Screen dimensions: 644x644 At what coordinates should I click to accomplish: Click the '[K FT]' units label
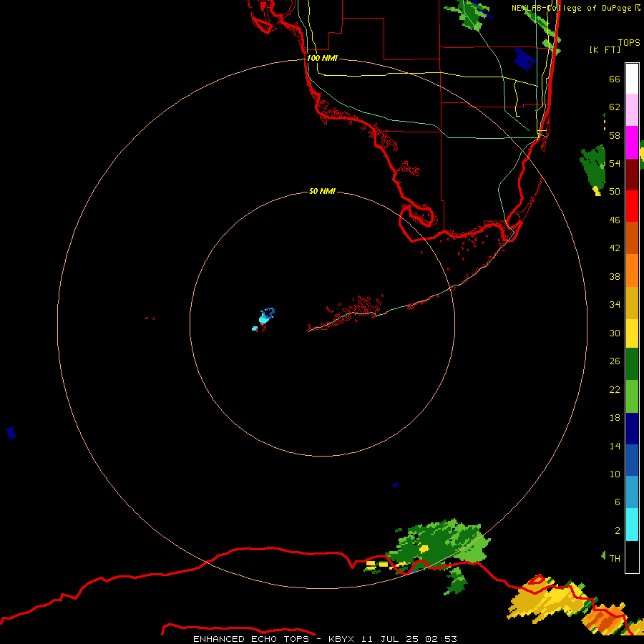click(605, 50)
